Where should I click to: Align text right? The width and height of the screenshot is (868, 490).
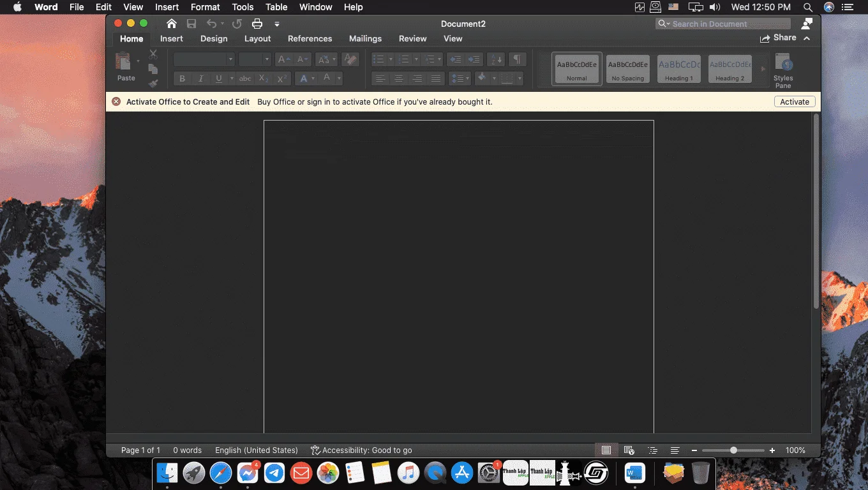tap(417, 78)
